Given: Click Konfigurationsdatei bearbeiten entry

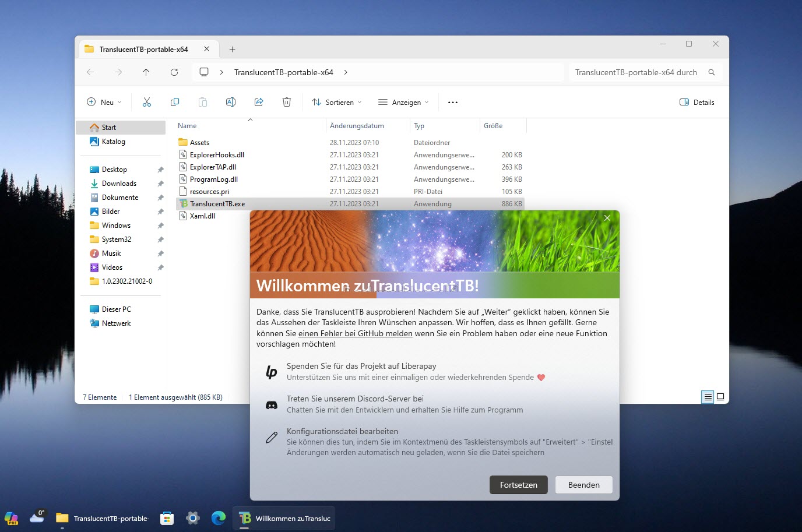Looking at the screenshot, I should click(x=342, y=431).
